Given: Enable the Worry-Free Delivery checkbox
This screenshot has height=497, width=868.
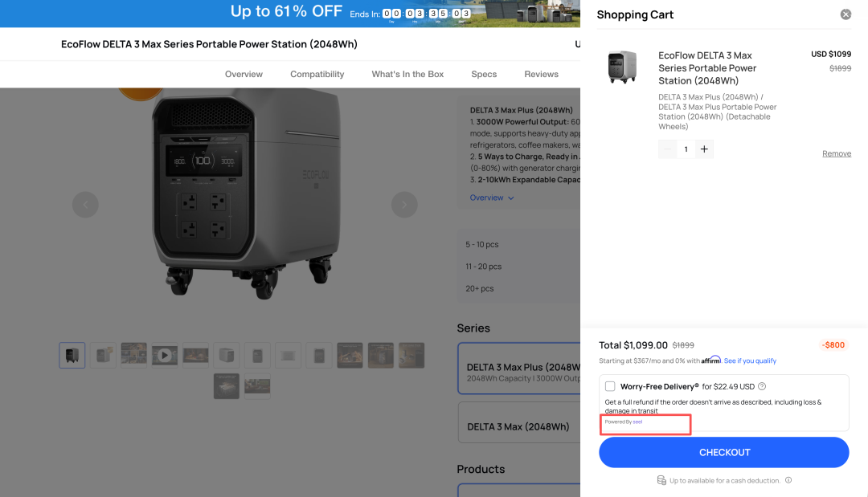Looking at the screenshot, I should click(x=609, y=386).
